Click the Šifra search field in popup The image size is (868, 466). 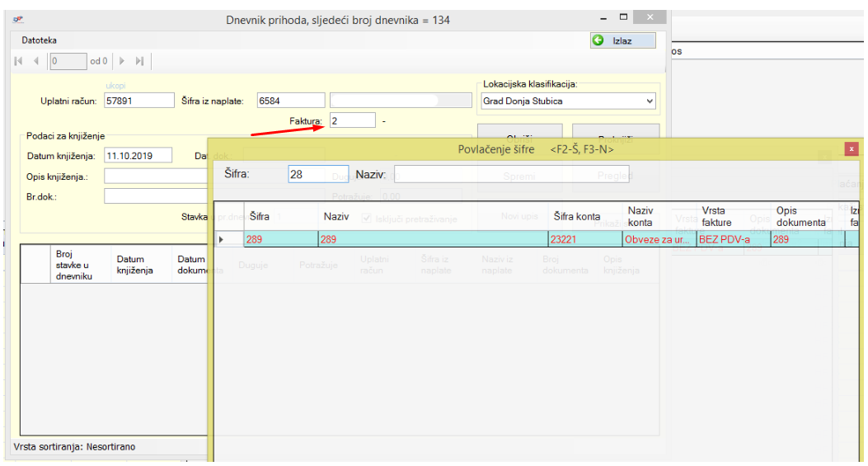click(x=318, y=175)
